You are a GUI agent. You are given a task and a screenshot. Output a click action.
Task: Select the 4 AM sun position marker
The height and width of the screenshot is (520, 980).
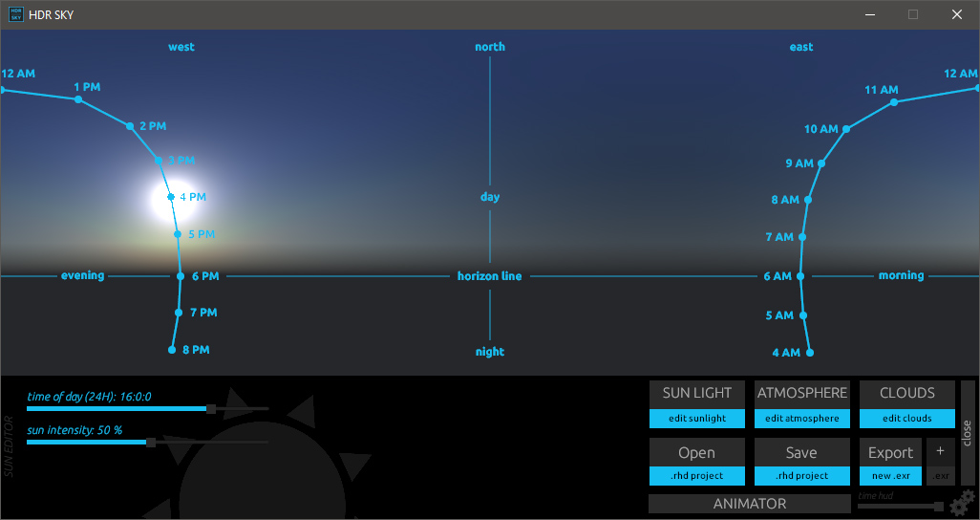click(810, 353)
